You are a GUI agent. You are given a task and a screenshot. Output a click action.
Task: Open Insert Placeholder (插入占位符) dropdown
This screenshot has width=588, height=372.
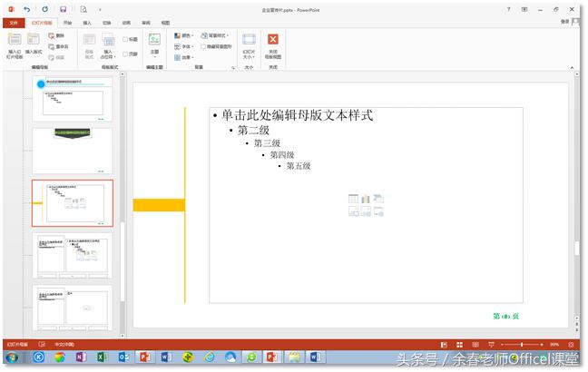tap(108, 46)
